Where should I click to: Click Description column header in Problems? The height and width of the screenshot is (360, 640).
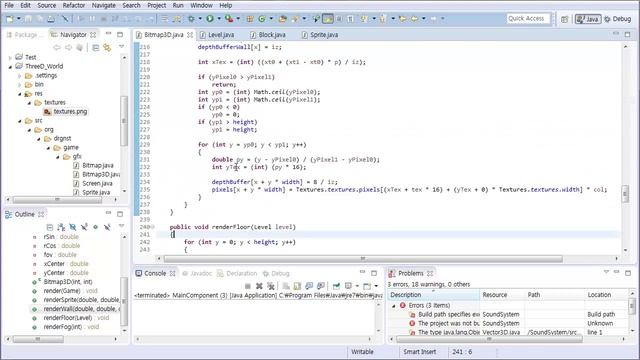[x=433, y=295]
